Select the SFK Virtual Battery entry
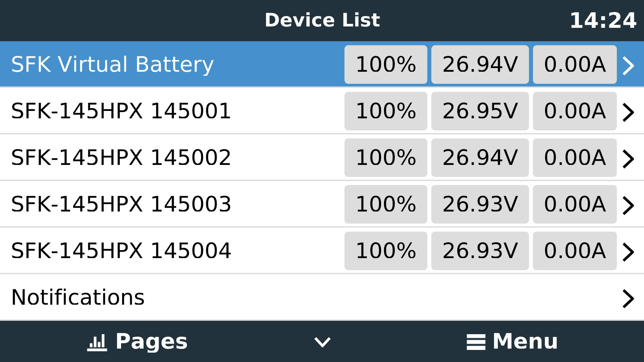 (322, 64)
